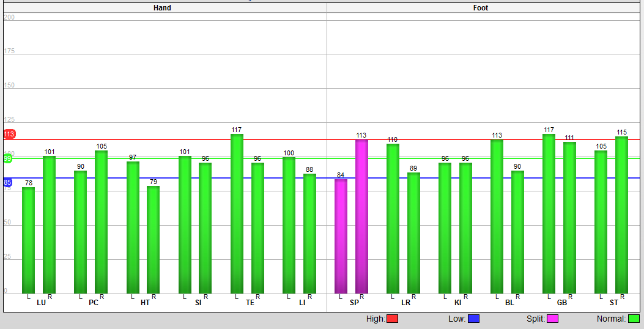The width and height of the screenshot is (644, 329).
Task: Click the PC meridian axis label
Action: pyautogui.click(x=94, y=303)
